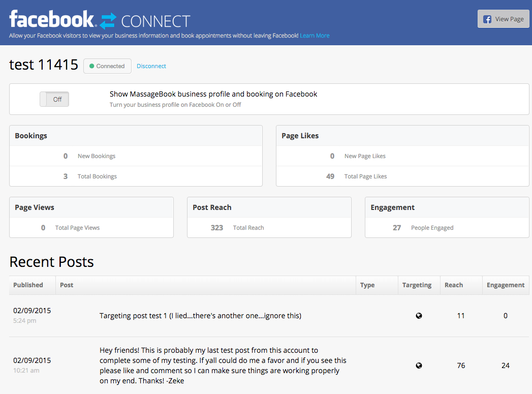Click the Total Bookings label
Screen dimensions: 532x394
point(97,176)
